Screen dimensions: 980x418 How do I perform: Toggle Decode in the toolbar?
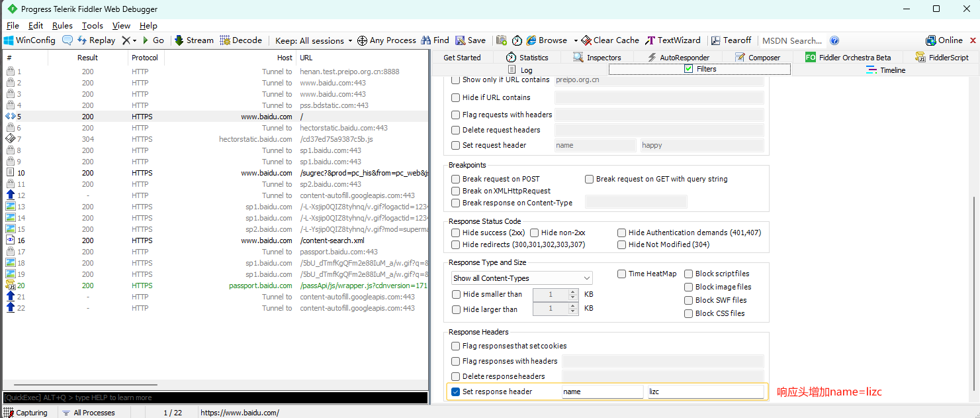[x=241, y=40]
